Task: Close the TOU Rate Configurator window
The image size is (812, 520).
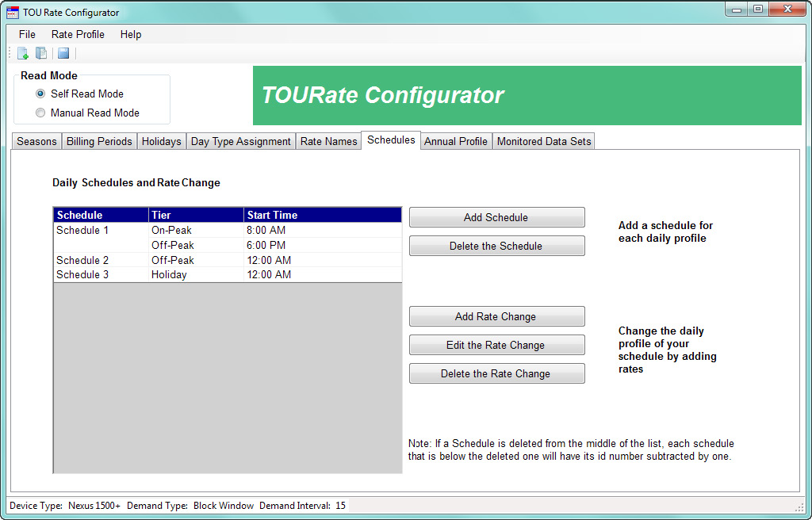Action: pos(787,10)
